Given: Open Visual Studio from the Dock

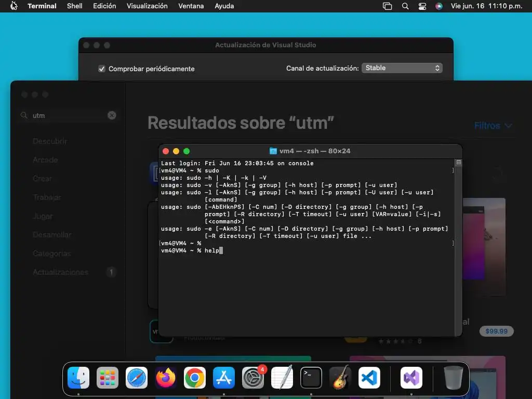Looking at the screenshot, I should (x=411, y=378).
